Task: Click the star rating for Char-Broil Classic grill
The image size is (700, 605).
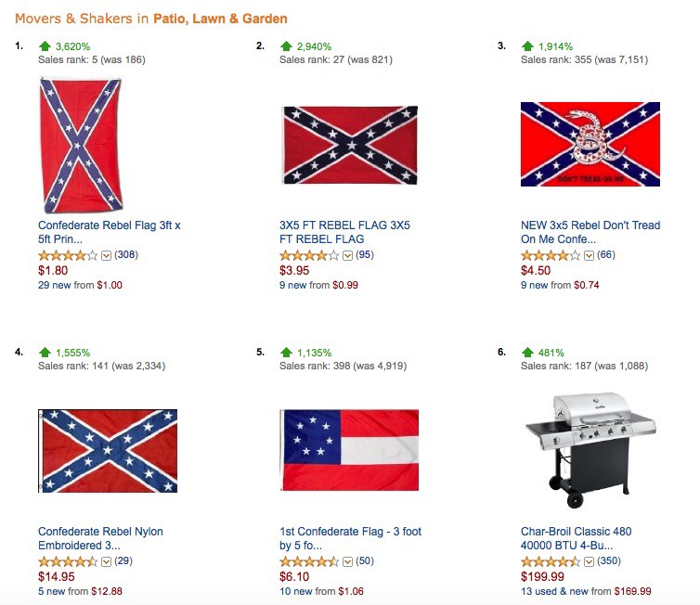Action: 551,561
